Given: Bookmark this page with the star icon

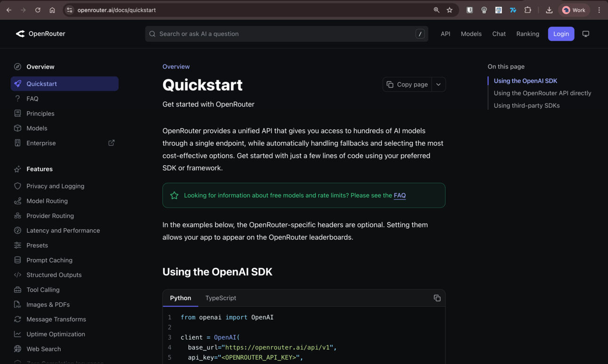Looking at the screenshot, I should click(450, 10).
